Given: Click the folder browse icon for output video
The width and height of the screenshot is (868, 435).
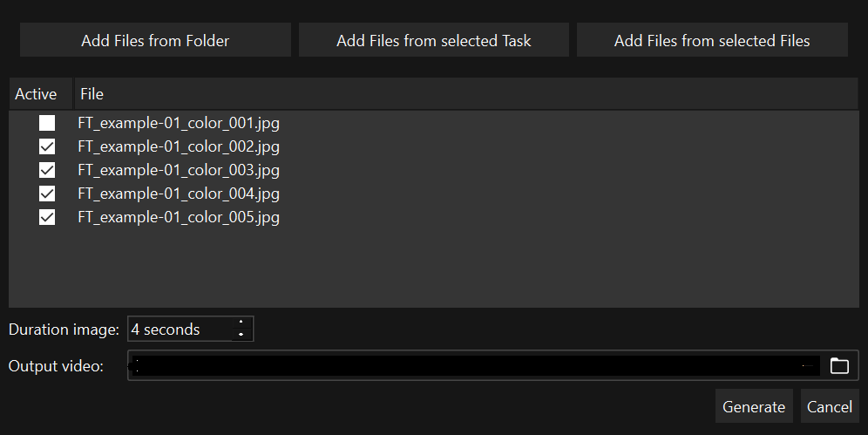Looking at the screenshot, I should click(839, 366).
